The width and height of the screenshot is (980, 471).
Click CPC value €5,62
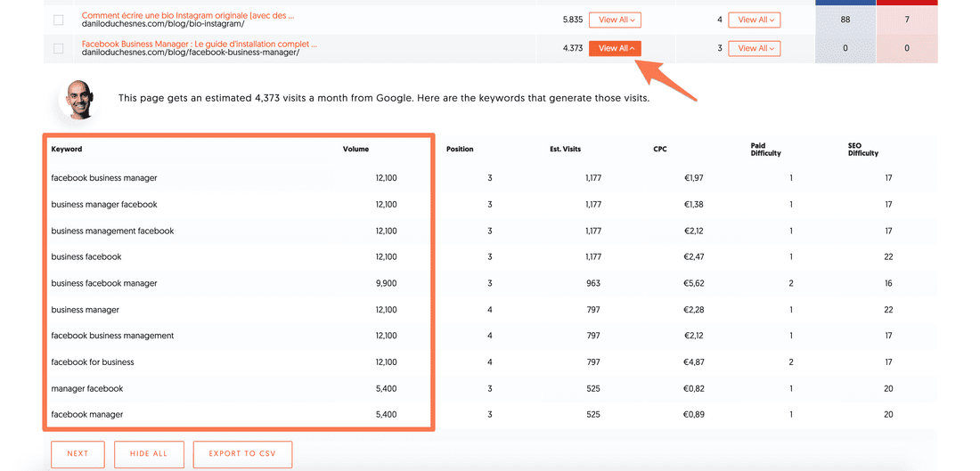pos(694,283)
